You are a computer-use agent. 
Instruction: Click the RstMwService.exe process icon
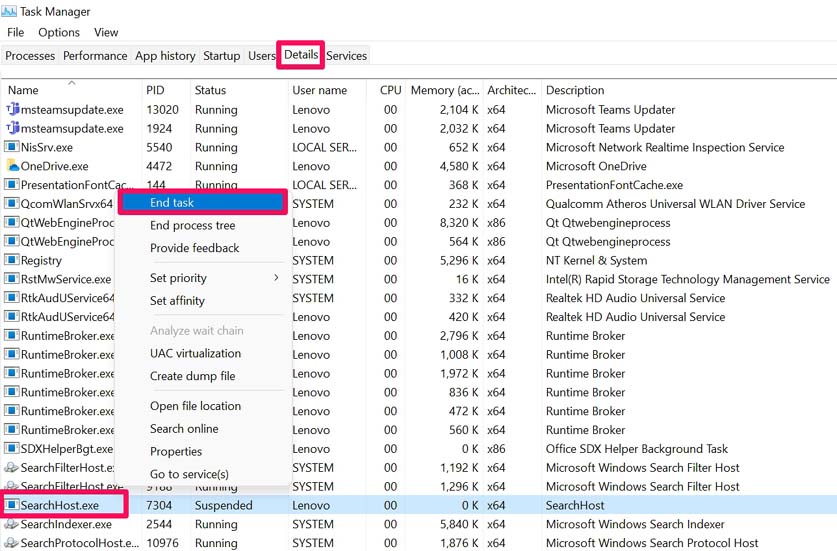click(12, 279)
